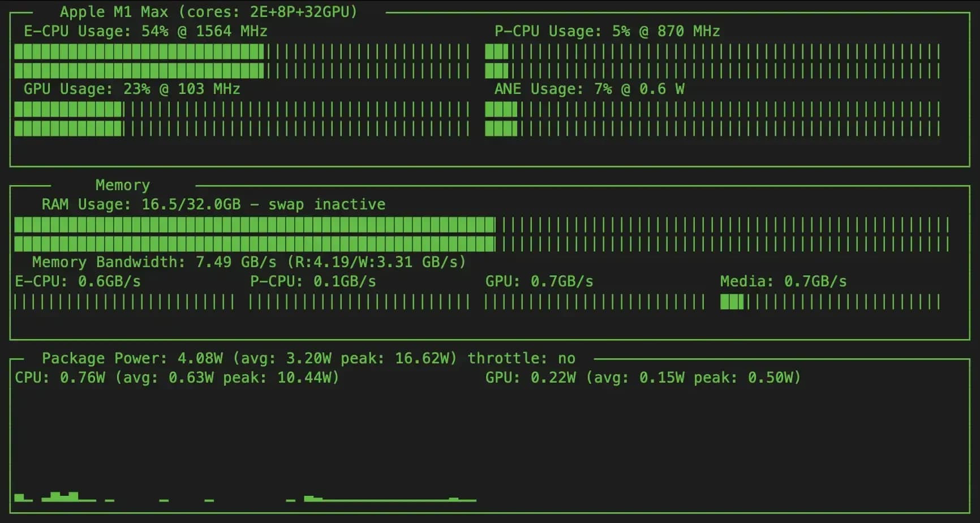
Task: Select the CPU: 0.76W power line
Action: tap(177, 378)
